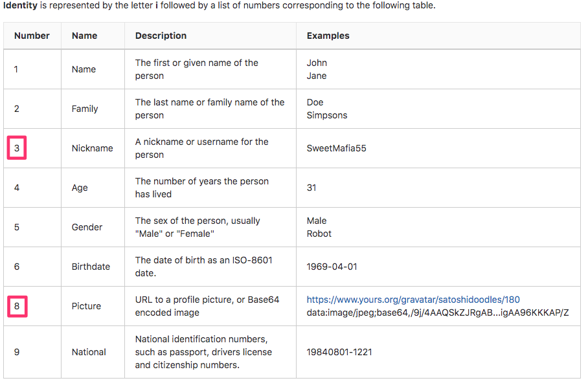
Task: Select the Examples column header
Action: pyautogui.click(x=328, y=36)
